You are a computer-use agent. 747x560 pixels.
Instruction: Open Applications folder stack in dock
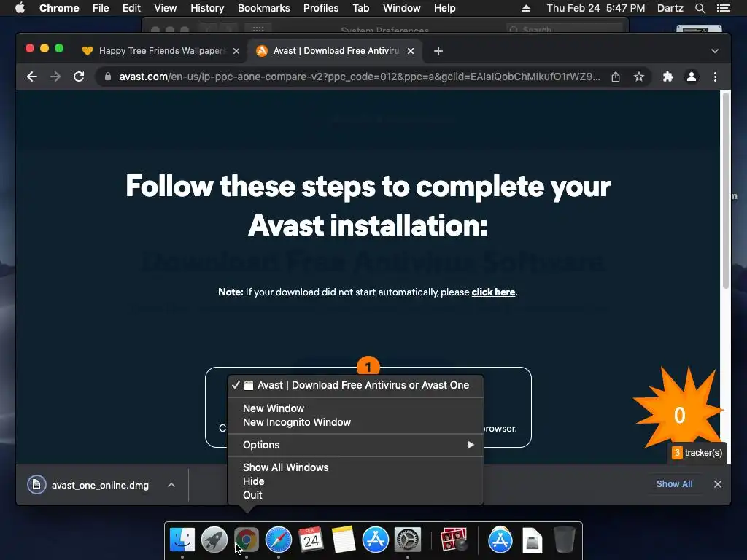click(x=500, y=540)
